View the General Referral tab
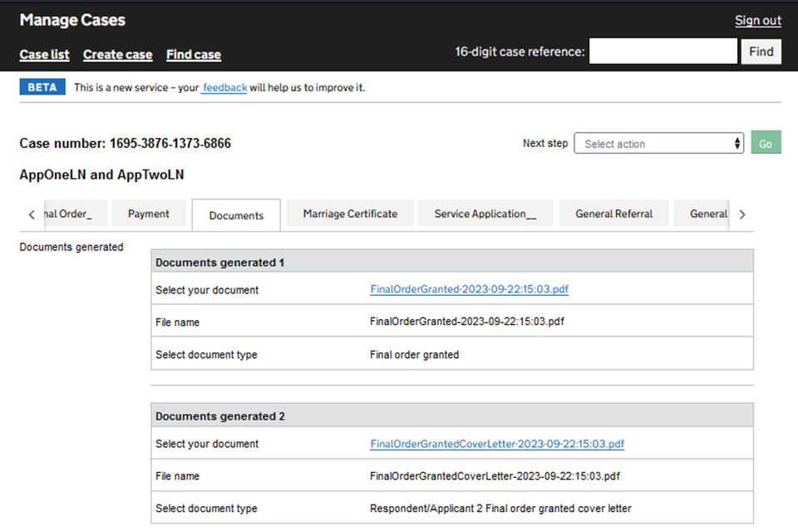The height and width of the screenshot is (532, 798). (x=613, y=214)
